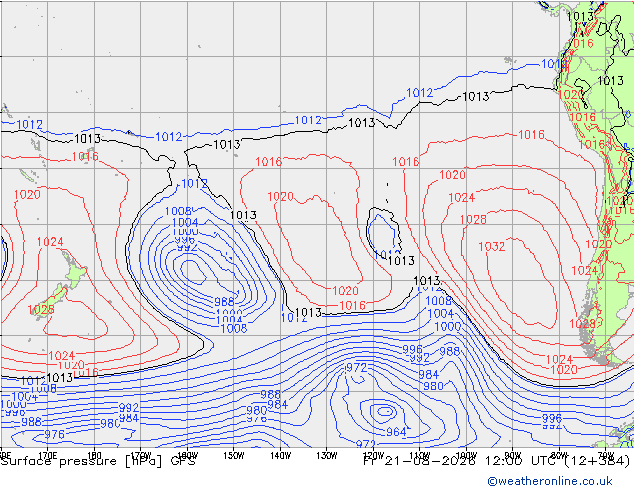Click the 170E longitude axis label
Image resolution: width=634 pixels, height=490 pixels.
(x=47, y=456)
